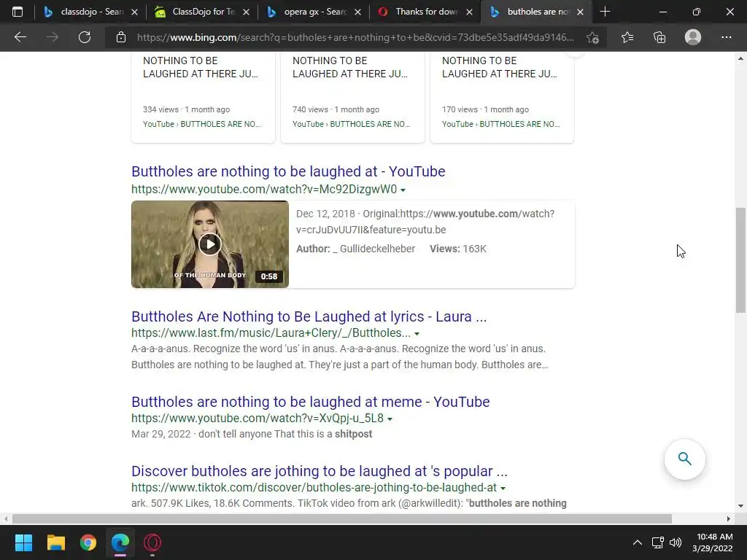Open File Explorer from taskbar
747x560 pixels.
[56, 542]
